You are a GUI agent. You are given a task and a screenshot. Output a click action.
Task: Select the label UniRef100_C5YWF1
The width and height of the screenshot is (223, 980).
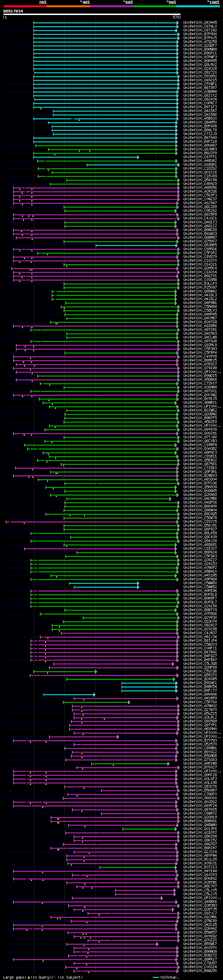tap(200, 84)
